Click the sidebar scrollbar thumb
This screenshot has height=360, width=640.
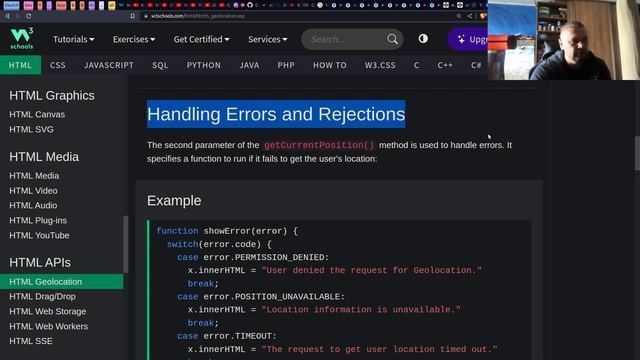pos(126,244)
